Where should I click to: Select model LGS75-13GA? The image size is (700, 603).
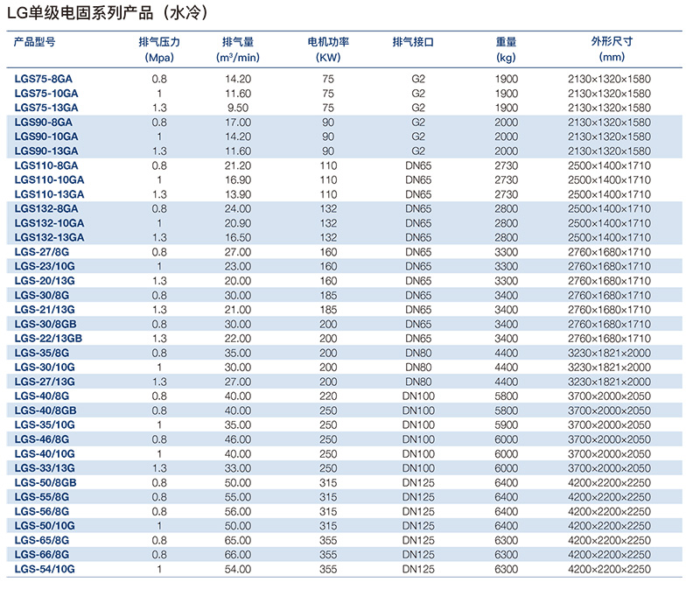[x=46, y=108]
